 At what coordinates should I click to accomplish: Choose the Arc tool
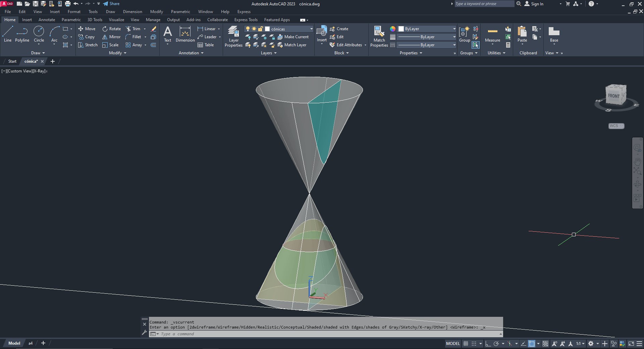pos(54,34)
